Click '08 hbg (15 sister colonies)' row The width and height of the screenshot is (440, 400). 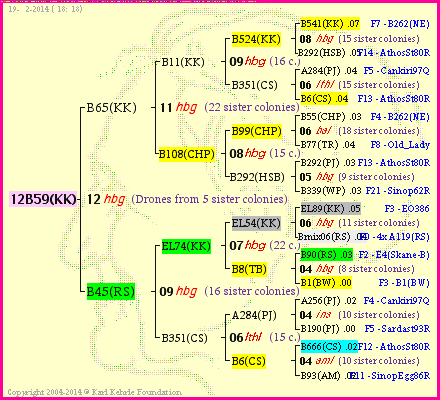tap(359, 39)
